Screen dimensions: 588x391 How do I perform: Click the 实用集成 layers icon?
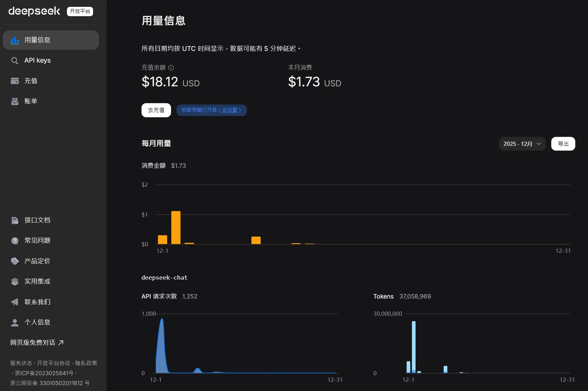[x=15, y=282]
